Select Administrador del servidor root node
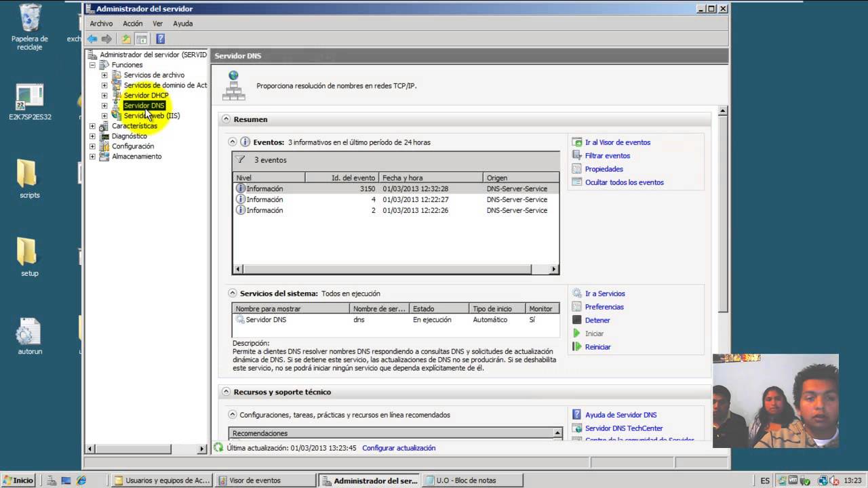 pyautogui.click(x=153, y=55)
